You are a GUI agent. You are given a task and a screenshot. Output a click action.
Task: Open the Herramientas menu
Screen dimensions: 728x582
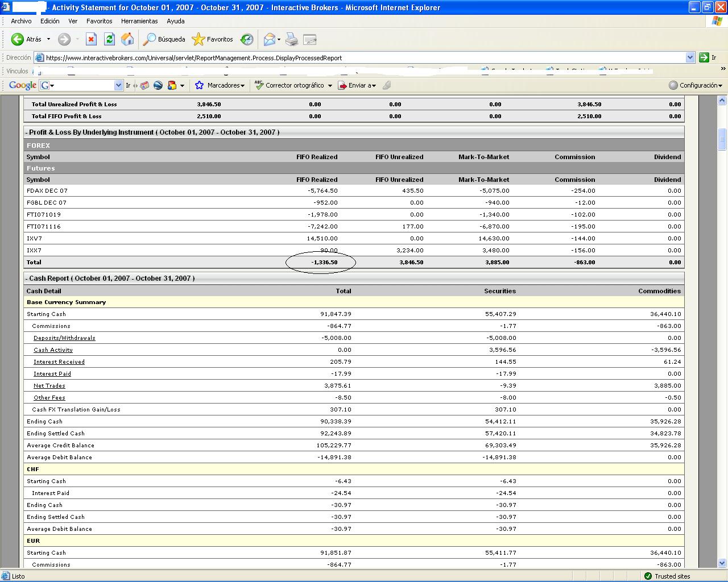click(x=139, y=21)
